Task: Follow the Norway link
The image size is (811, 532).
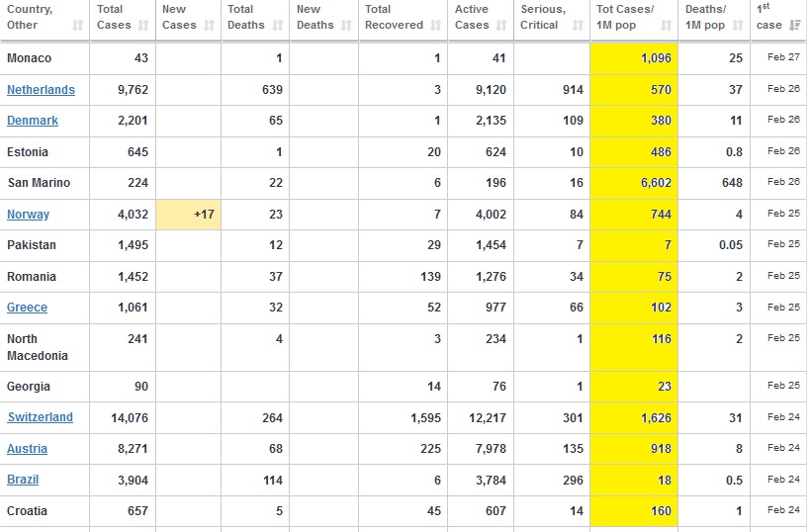Action: coord(28,215)
